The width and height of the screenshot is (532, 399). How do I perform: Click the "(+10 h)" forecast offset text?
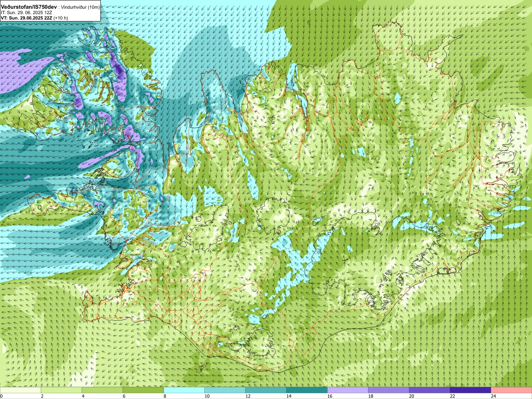pyautogui.click(x=61, y=18)
